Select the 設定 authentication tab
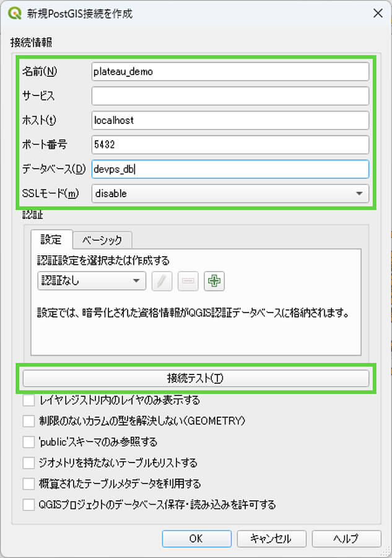 click(51, 239)
